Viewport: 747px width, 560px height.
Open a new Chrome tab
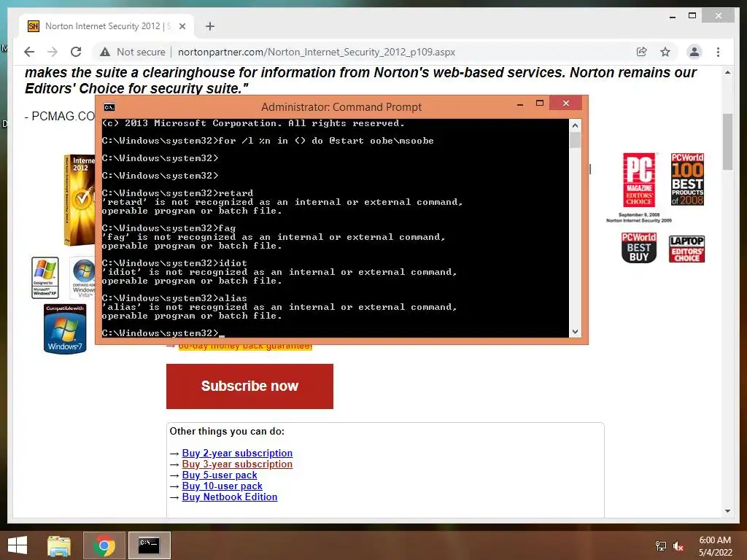click(x=209, y=26)
